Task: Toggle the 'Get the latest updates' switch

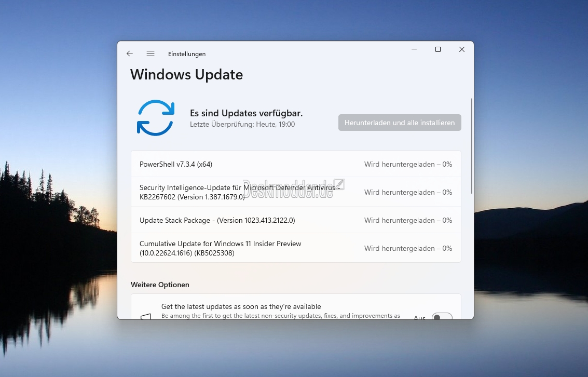Action: pos(442,317)
